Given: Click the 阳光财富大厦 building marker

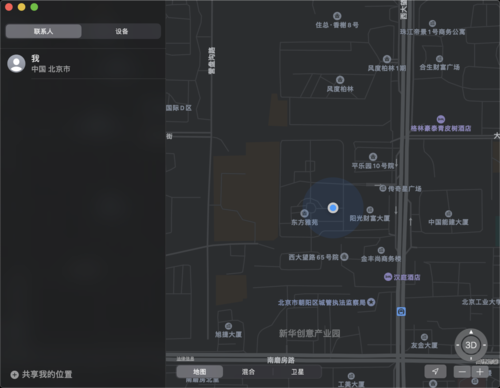Looking at the screenshot, I should pos(370,210).
